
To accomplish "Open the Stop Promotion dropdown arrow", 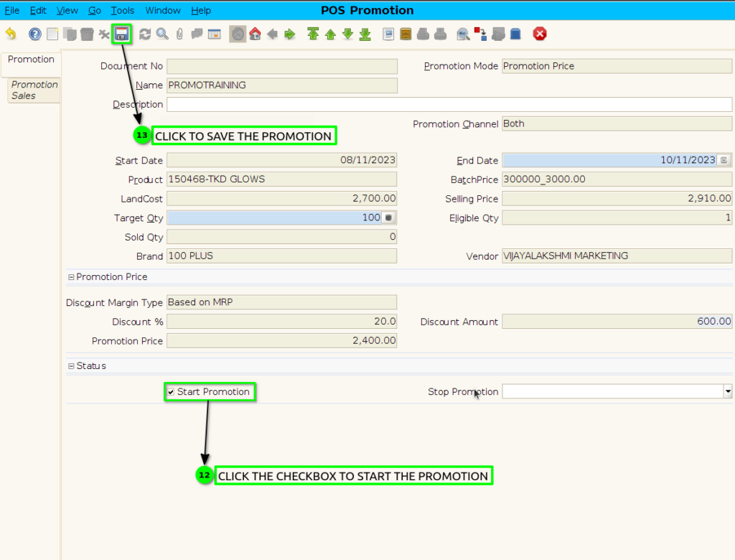I will click(x=728, y=391).
